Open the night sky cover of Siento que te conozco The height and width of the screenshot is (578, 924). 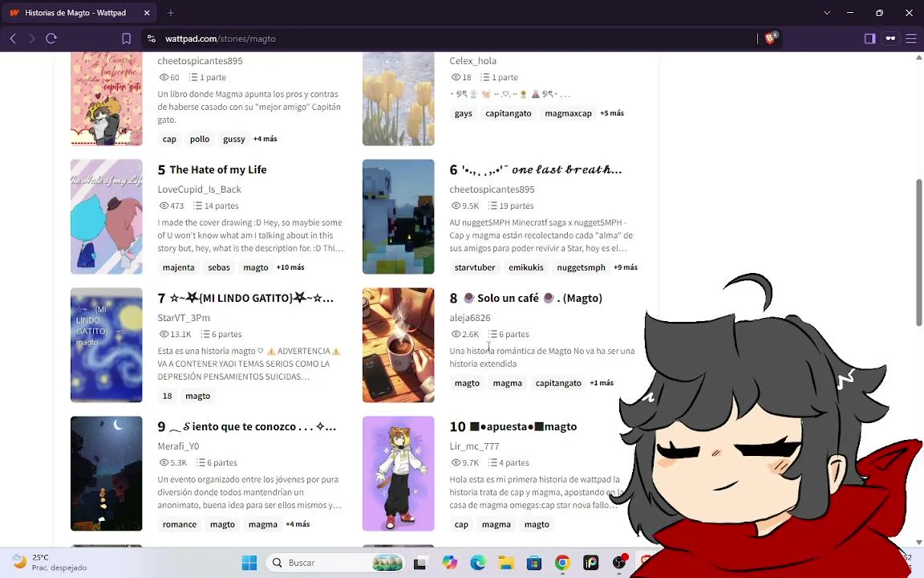(x=106, y=474)
